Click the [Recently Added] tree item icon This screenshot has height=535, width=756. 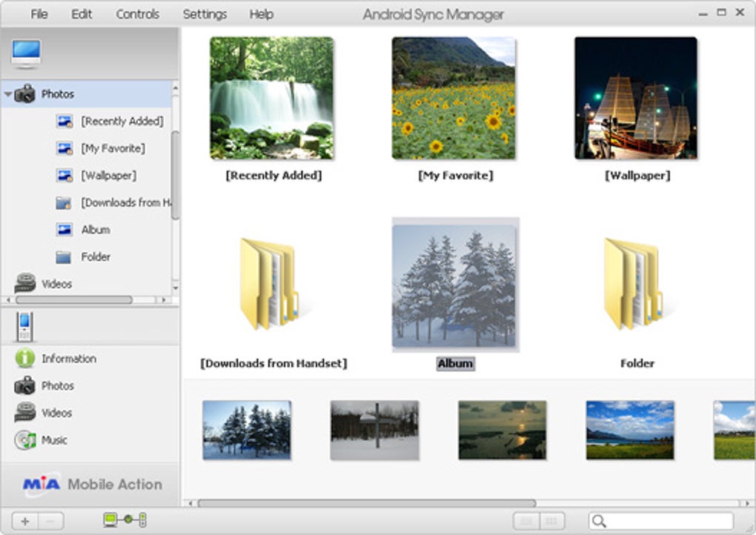(64, 121)
